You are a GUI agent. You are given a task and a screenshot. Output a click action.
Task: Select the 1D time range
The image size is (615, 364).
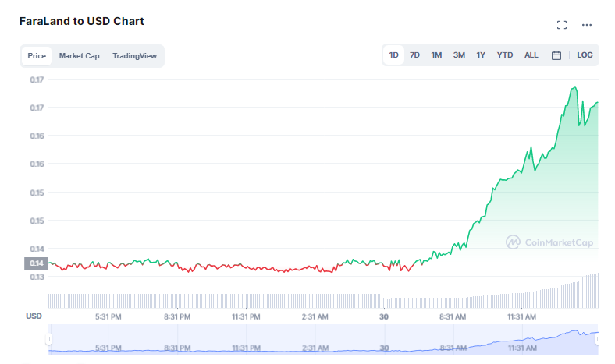tap(394, 55)
